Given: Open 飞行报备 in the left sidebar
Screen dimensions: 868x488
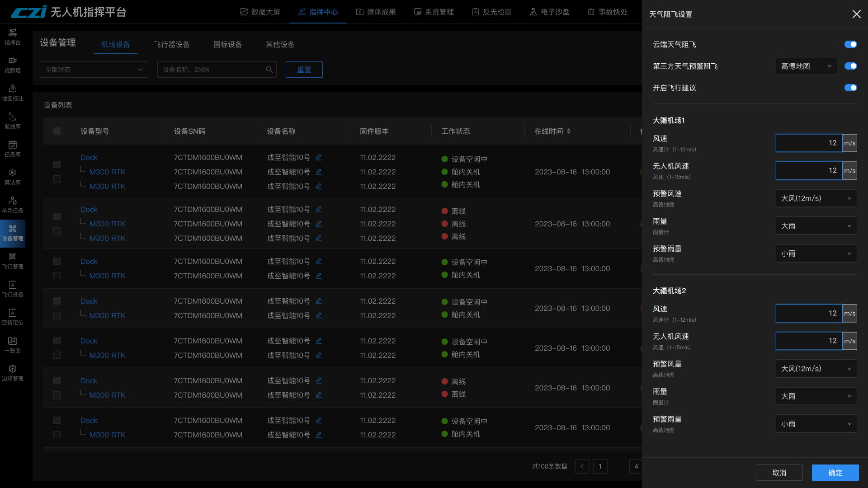Looking at the screenshot, I should [x=12, y=289].
